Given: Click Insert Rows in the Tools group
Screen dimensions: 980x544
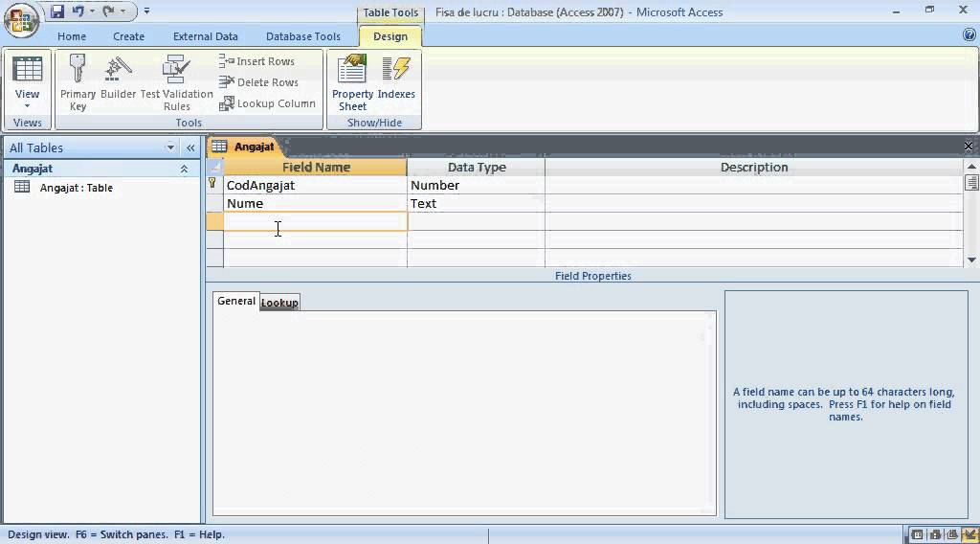Looking at the screenshot, I should [256, 61].
